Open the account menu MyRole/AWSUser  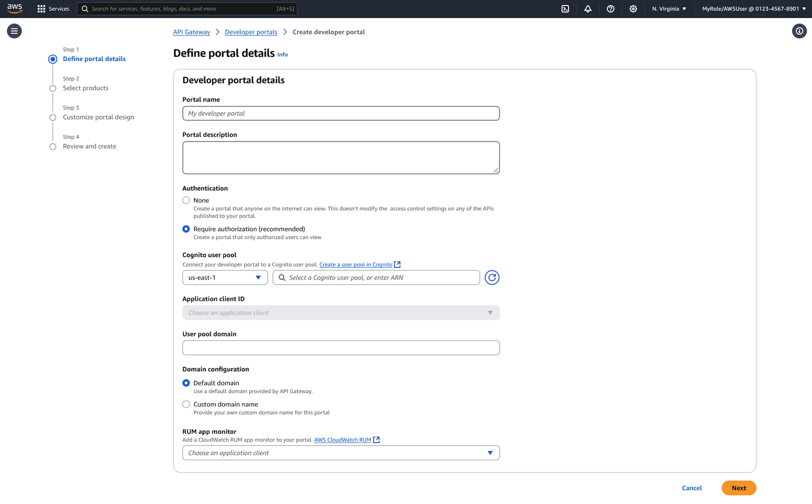[753, 9]
